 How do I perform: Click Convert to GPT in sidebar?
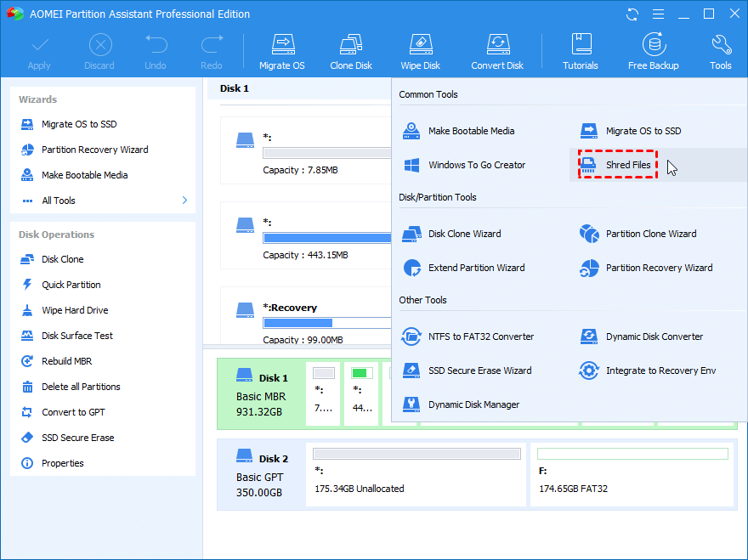pyautogui.click(x=76, y=412)
